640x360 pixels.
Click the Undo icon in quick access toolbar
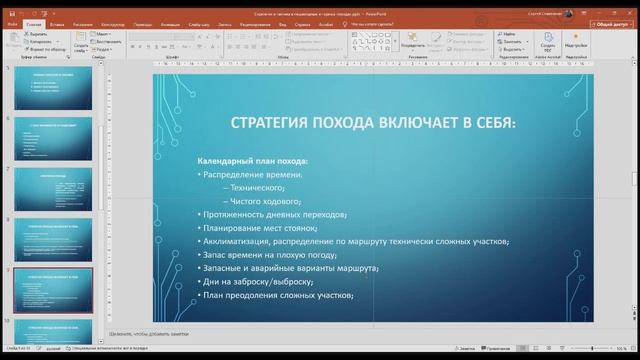pos(23,13)
